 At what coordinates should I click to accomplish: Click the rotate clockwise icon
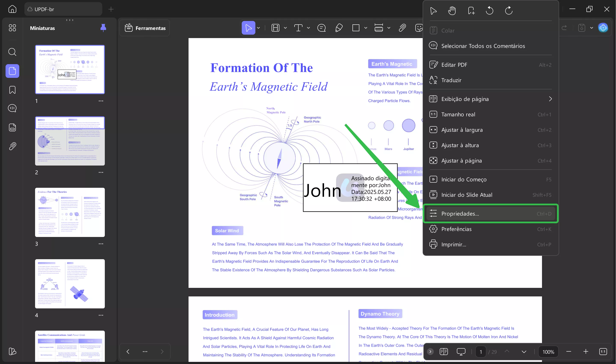[509, 10]
